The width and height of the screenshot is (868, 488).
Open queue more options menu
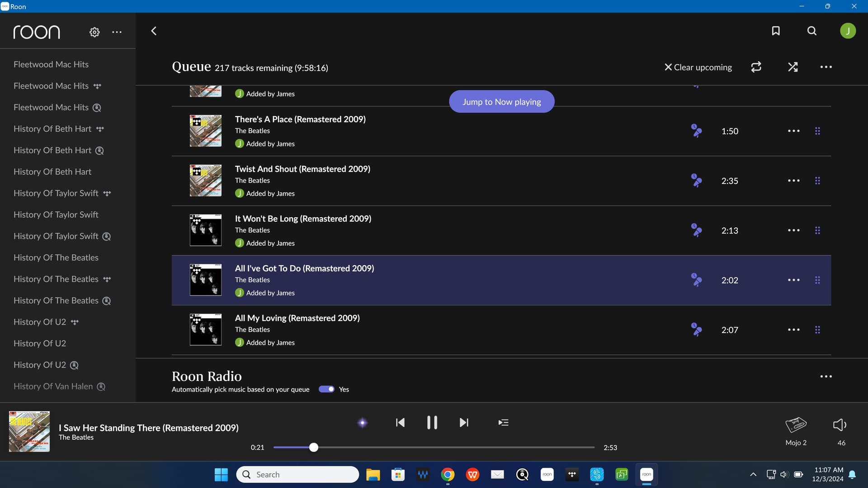click(826, 67)
